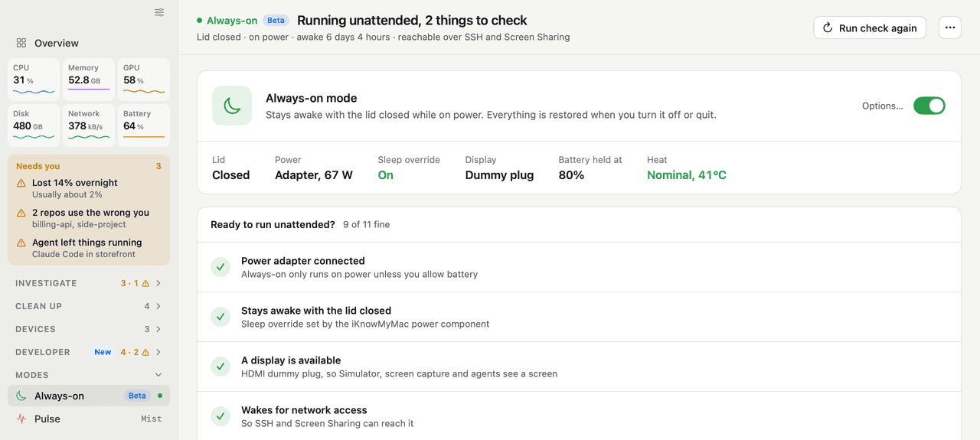The image size is (980, 440).
Task: Open the sidebar filter settings icon
Action: (159, 12)
